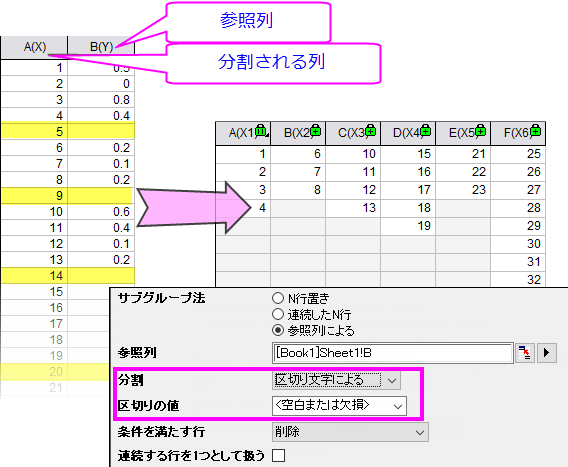This screenshot has height=467, width=568.
Task: Select column header C(X3) in result sheet
Action: coord(353,133)
